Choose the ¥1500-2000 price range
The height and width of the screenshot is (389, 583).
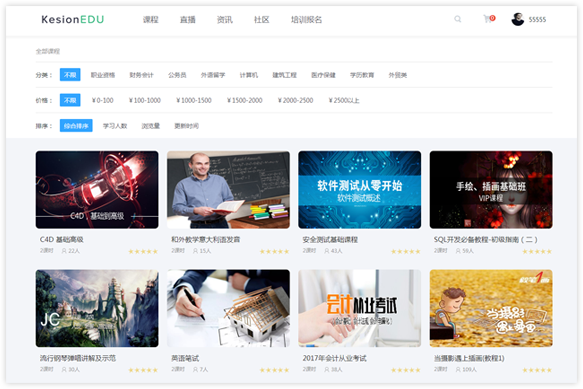(245, 100)
